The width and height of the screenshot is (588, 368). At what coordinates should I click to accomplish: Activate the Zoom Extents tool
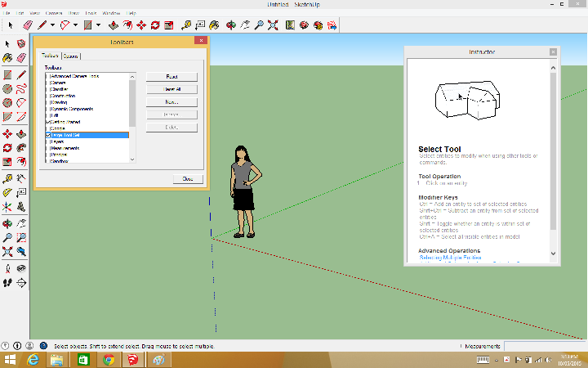pyautogui.click(x=275, y=25)
